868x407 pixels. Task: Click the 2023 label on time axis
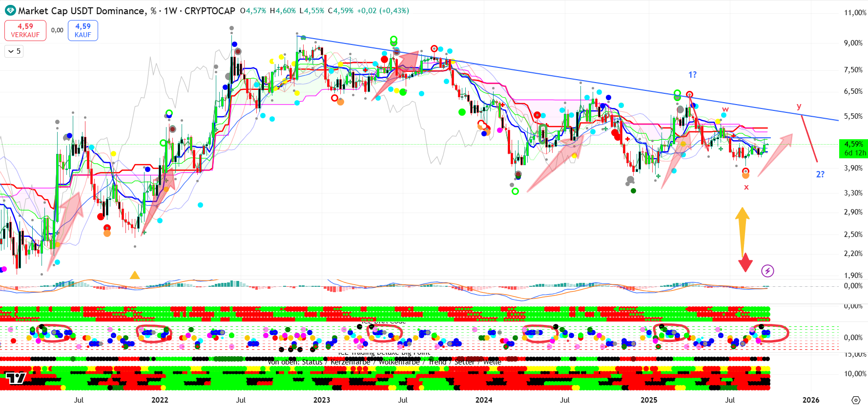click(x=322, y=400)
